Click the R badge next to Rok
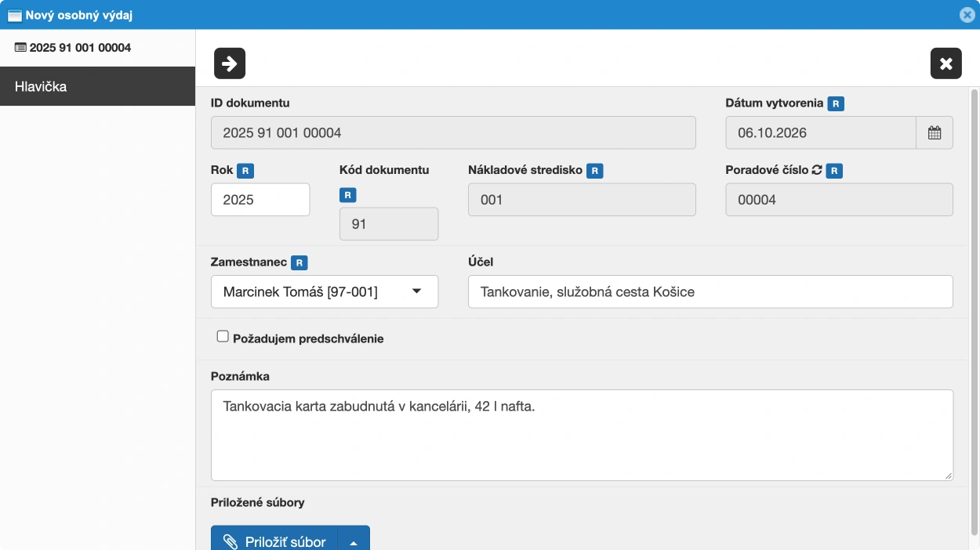This screenshot has height=550, width=980. point(245,171)
